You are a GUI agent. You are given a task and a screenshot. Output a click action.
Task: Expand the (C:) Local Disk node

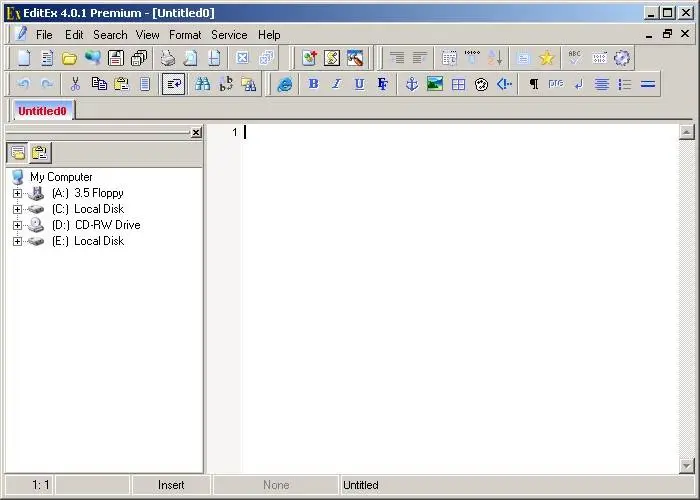pos(17,209)
